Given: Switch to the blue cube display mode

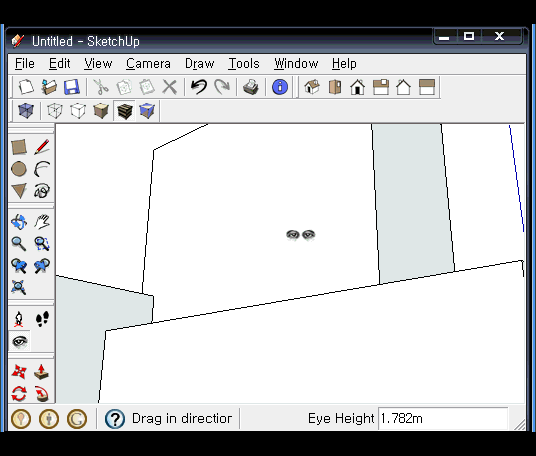Looking at the screenshot, I should click(147, 111).
